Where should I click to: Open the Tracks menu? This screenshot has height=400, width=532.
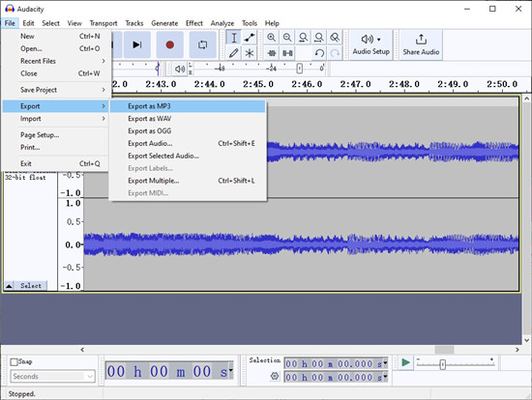point(134,23)
